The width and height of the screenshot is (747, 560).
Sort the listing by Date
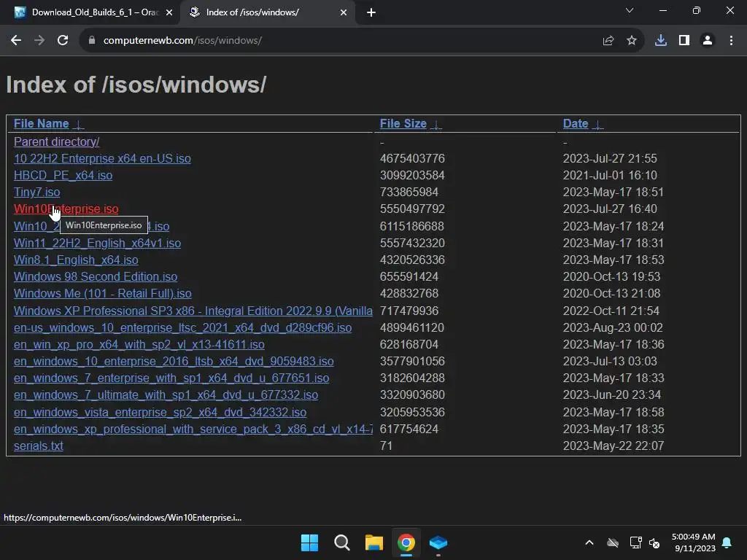point(576,124)
